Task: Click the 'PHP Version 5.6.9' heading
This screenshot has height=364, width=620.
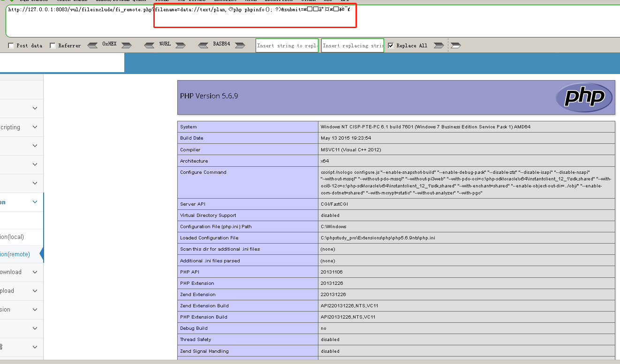Action: 209,96
